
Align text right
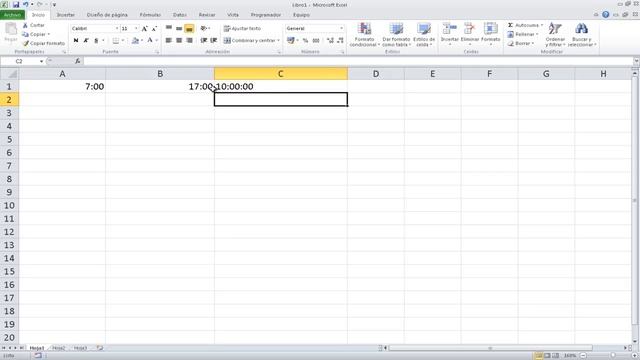point(189,40)
